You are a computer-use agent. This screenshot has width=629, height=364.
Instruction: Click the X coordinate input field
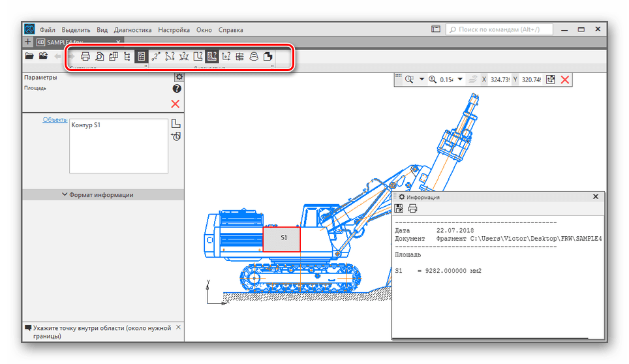point(499,80)
